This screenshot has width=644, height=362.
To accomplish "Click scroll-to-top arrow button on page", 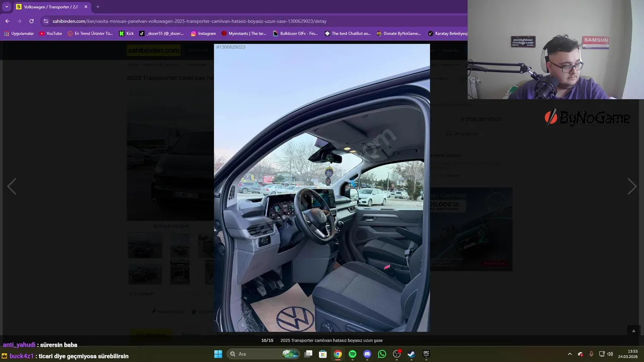I will (633, 330).
